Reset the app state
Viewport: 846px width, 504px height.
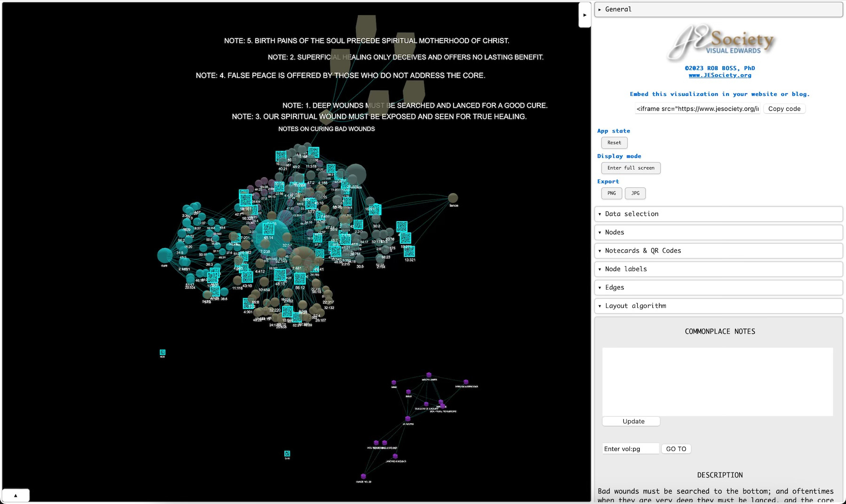click(614, 143)
